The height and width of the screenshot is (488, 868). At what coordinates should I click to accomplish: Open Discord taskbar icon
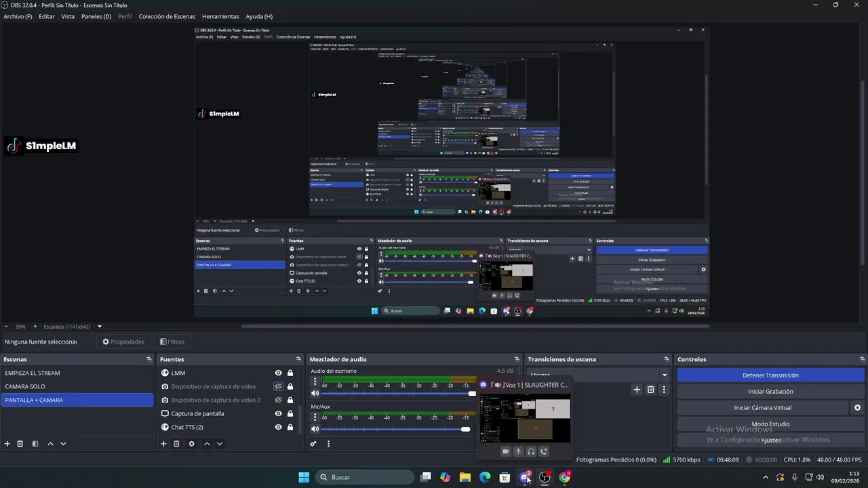(525, 477)
